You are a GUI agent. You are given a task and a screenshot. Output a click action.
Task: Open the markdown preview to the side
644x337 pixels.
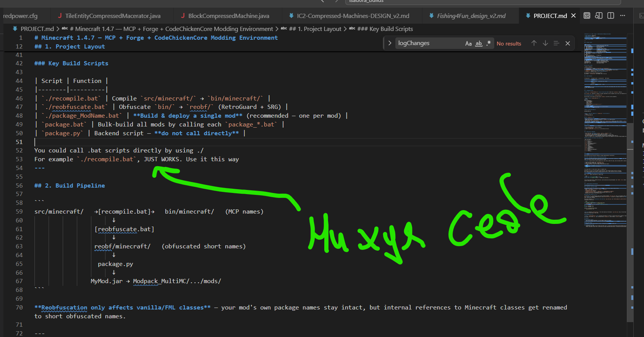click(x=599, y=16)
